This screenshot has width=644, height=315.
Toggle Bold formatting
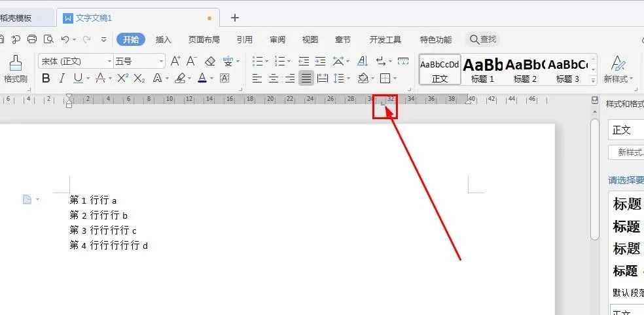[x=46, y=78]
